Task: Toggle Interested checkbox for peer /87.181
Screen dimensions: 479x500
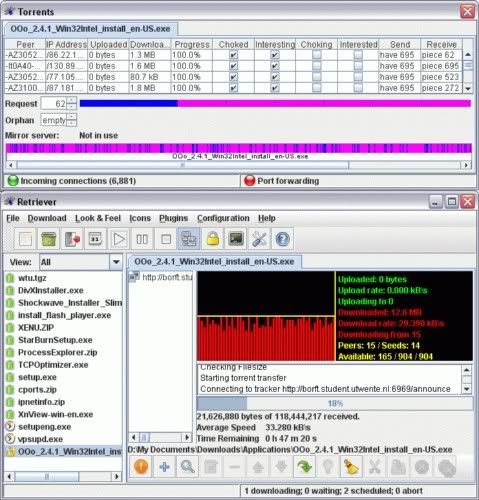Action: (358, 88)
